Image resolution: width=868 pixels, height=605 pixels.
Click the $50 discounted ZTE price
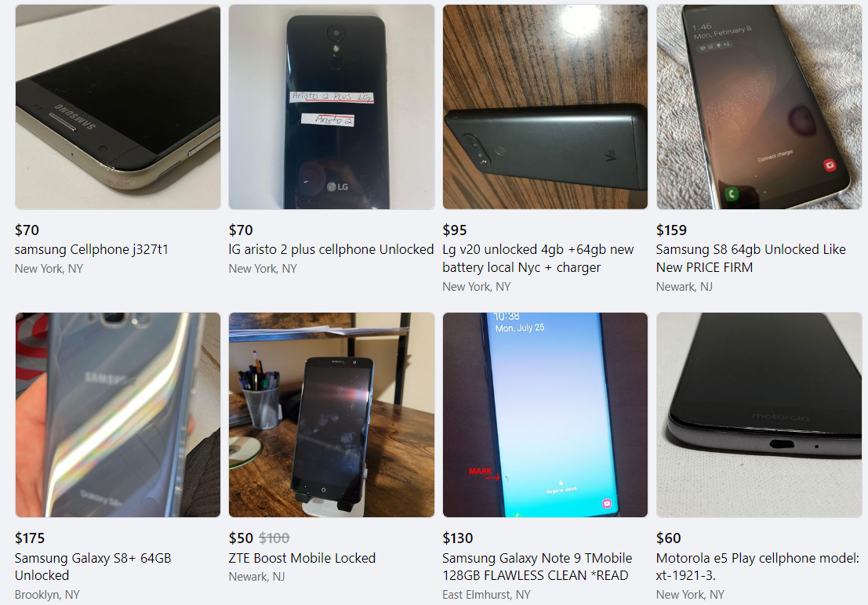[x=241, y=538]
